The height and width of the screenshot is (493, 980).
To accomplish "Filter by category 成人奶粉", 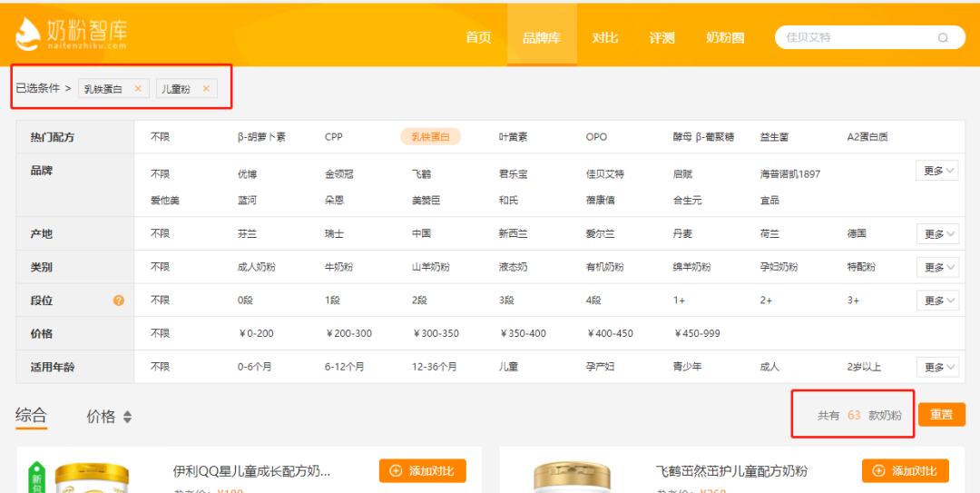I will click(256, 267).
